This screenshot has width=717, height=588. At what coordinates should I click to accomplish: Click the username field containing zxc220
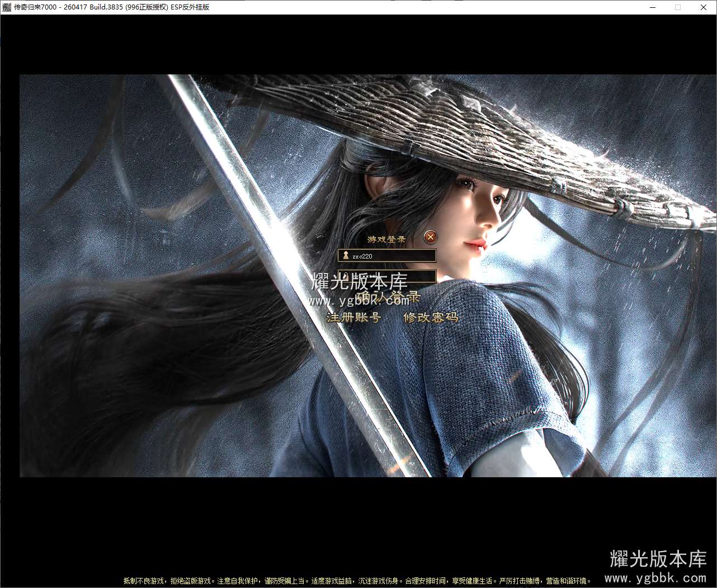tap(387, 256)
